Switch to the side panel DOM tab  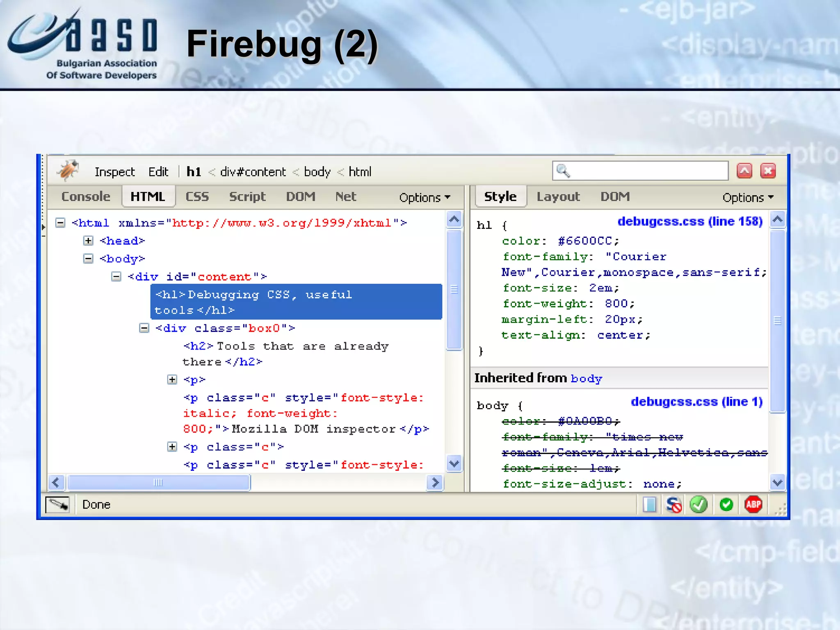[x=615, y=196]
